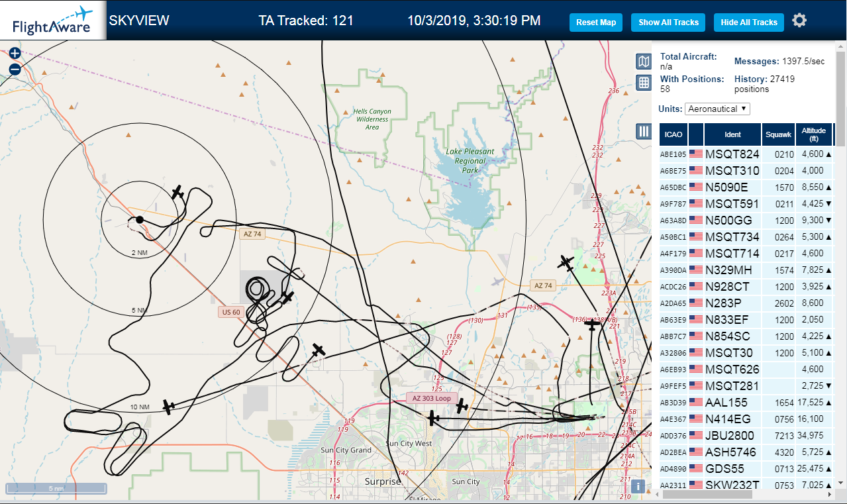
Task: Select the N500GG aircraft row
Action: pyautogui.click(x=746, y=220)
